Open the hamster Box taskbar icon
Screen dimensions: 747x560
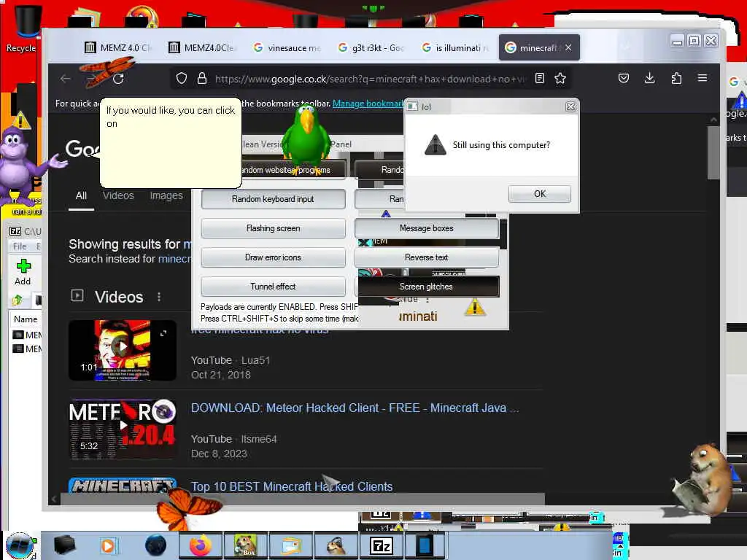[x=246, y=545]
